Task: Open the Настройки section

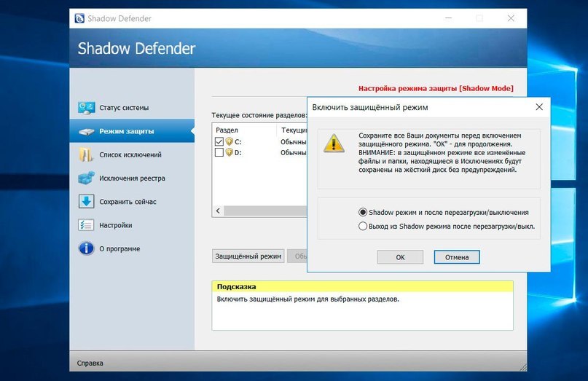Action: 132,225
